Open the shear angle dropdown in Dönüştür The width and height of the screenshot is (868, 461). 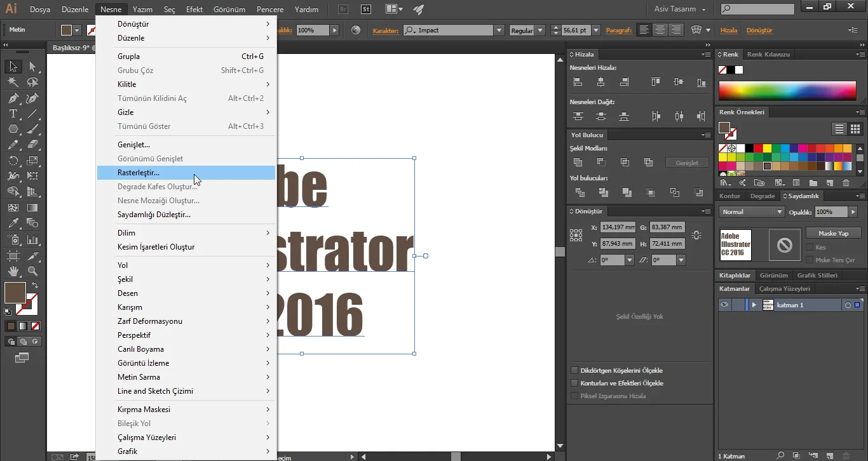pyautogui.click(x=681, y=260)
